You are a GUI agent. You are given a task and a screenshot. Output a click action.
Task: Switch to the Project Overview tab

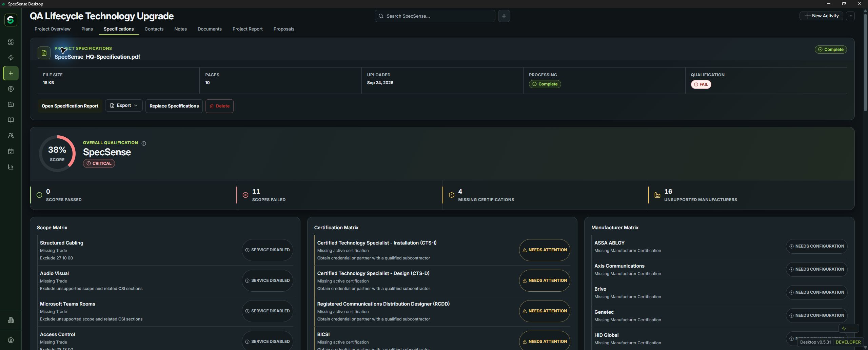(x=53, y=29)
